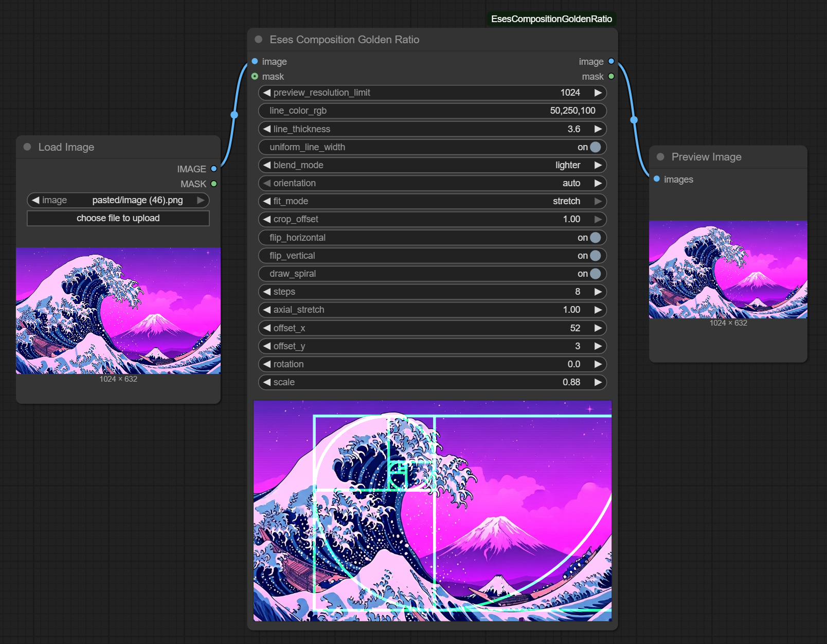Click the golden ratio spiral preview image

pyautogui.click(x=433, y=511)
